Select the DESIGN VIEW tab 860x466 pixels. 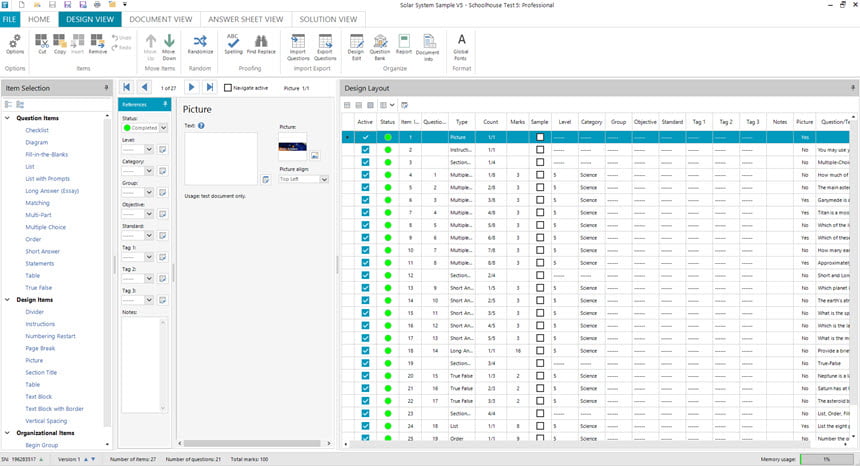[90, 19]
